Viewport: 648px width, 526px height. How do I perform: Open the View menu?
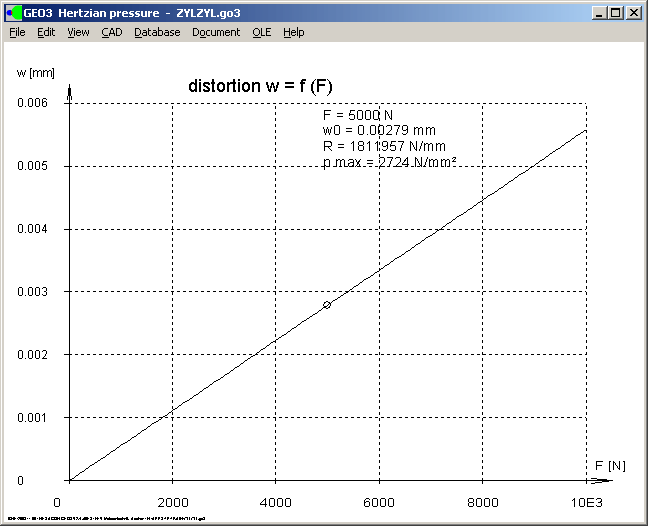[x=78, y=32]
